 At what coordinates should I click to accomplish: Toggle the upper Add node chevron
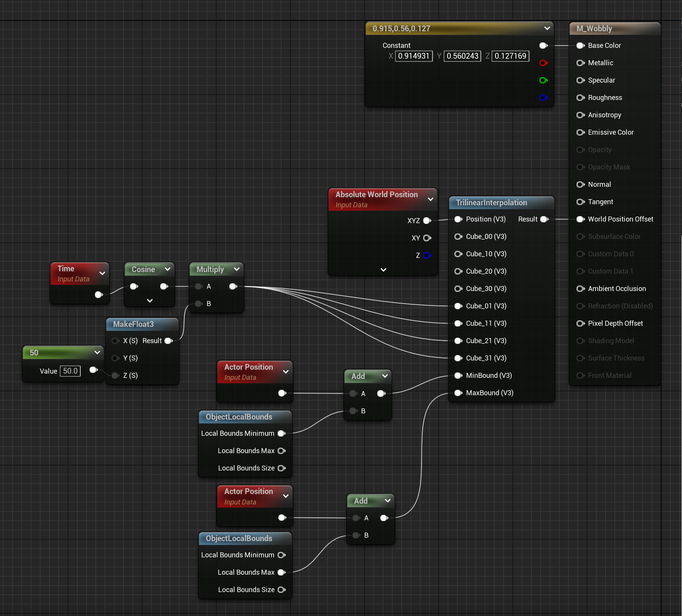385,376
